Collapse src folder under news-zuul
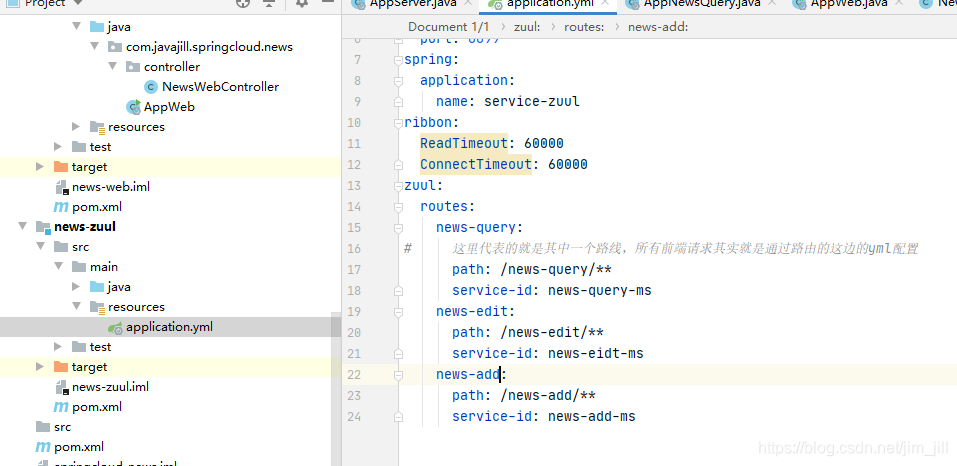 coord(40,247)
